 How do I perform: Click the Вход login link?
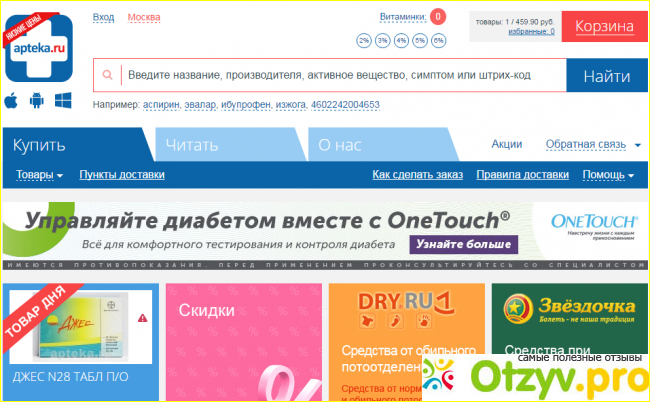tap(103, 18)
